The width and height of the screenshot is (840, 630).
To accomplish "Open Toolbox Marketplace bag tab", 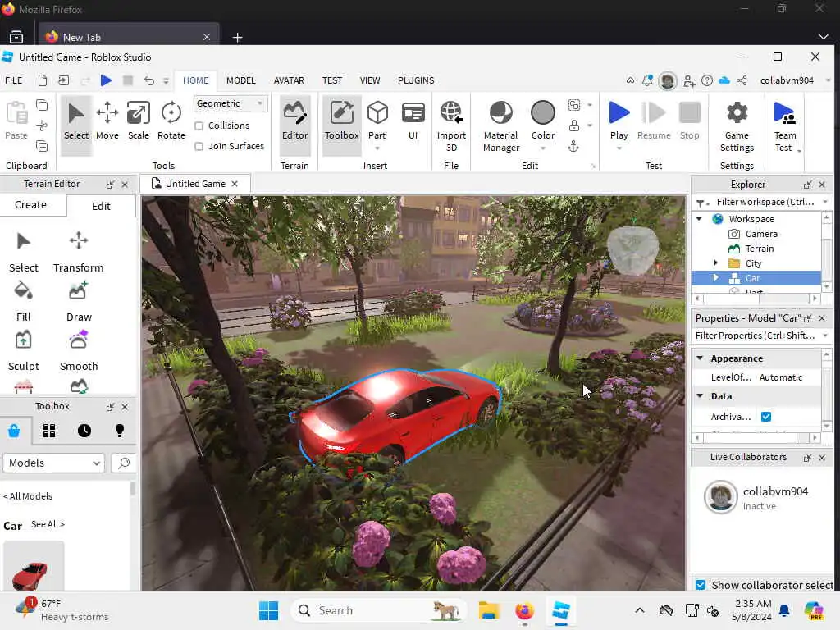I will [14, 431].
